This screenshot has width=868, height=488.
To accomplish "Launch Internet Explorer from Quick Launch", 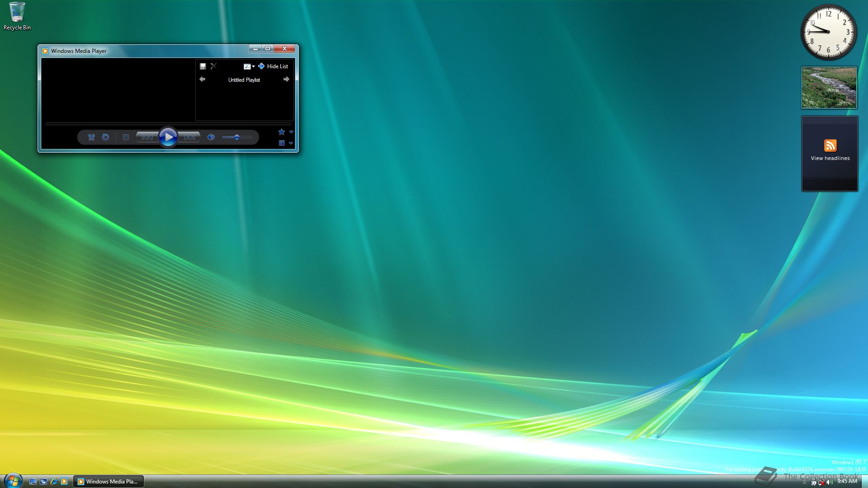I will (x=54, y=482).
